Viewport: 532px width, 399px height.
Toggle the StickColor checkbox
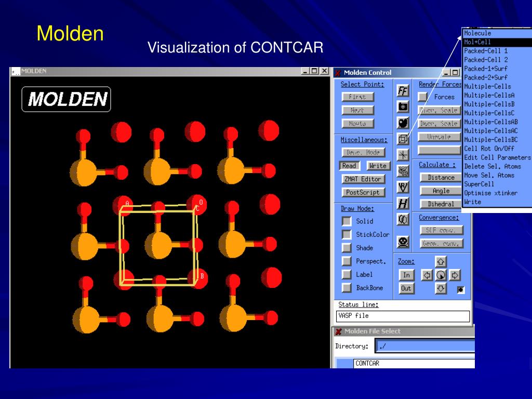(347, 234)
